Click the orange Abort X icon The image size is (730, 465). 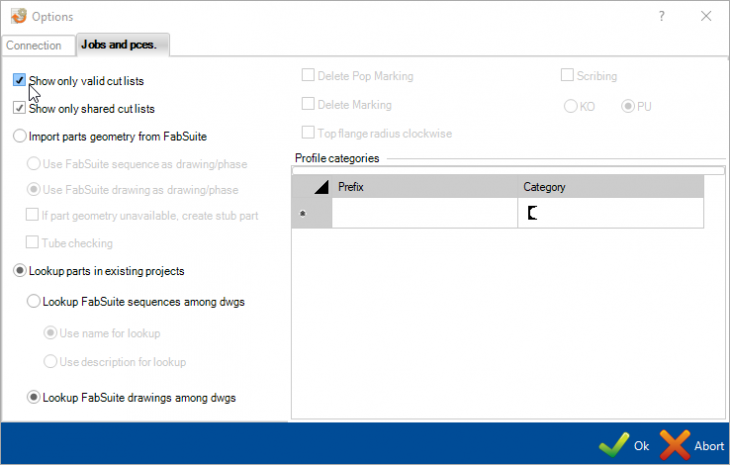[676, 444]
